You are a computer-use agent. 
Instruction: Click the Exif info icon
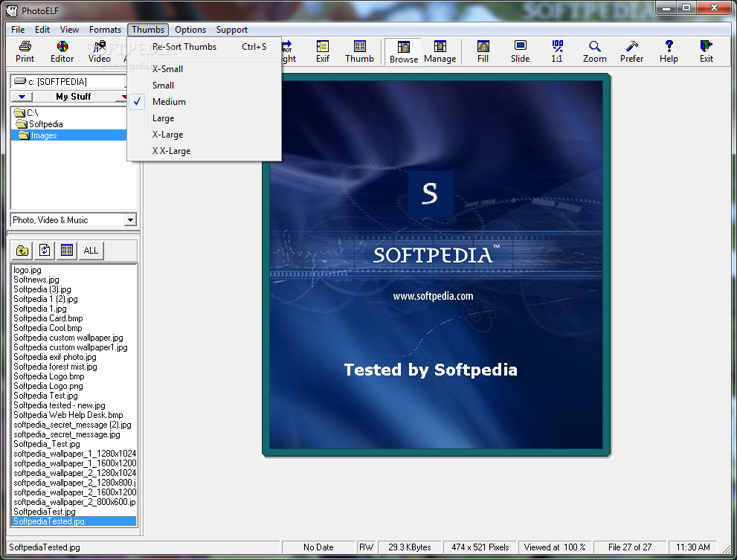click(x=322, y=51)
